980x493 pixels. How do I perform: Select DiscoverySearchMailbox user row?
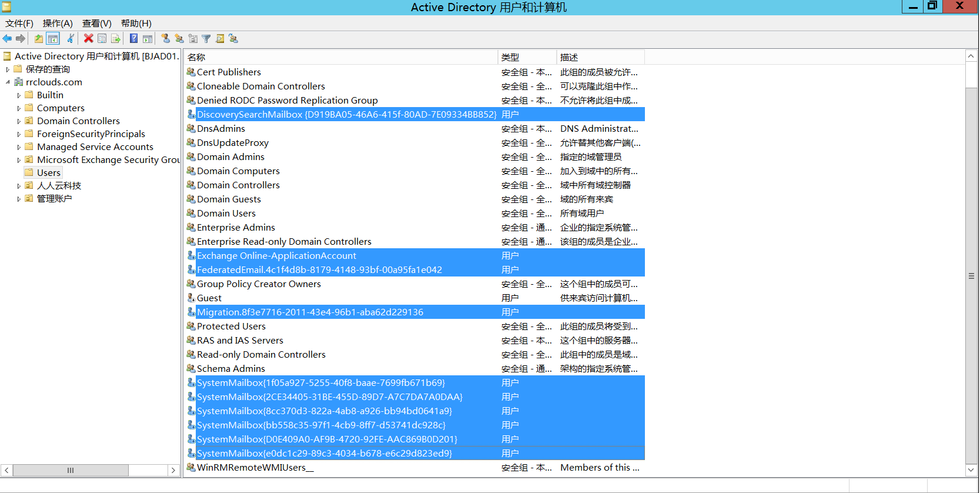415,114
